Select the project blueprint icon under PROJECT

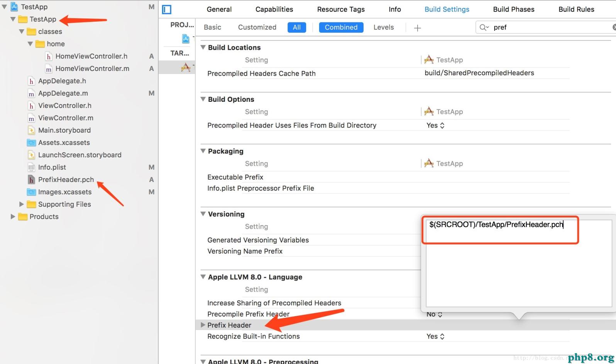coord(186,39)
